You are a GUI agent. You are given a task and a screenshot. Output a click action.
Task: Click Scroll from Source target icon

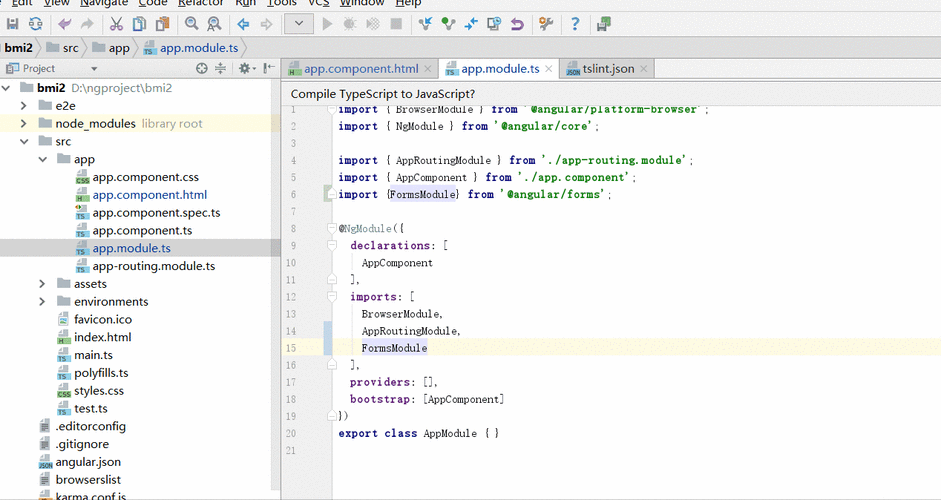pyautogui.click(x=202, y=68)
